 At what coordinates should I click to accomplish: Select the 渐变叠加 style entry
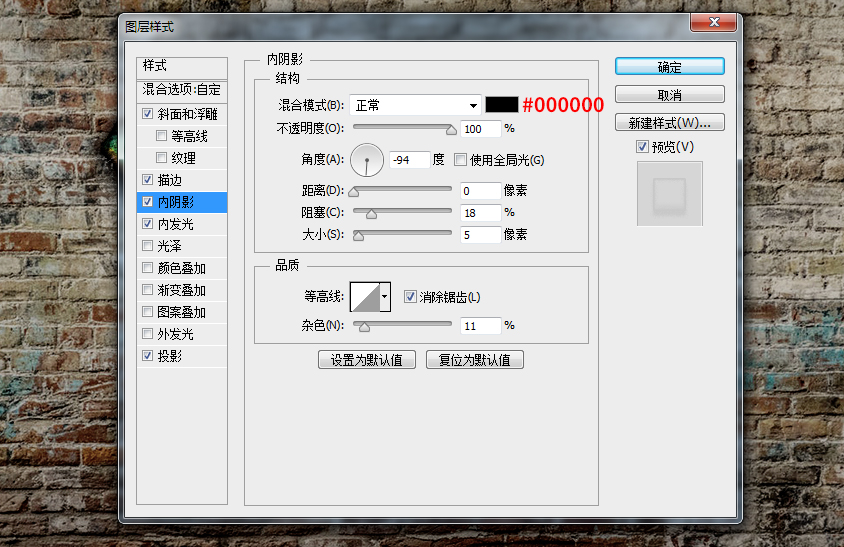[x=182, y=290]
